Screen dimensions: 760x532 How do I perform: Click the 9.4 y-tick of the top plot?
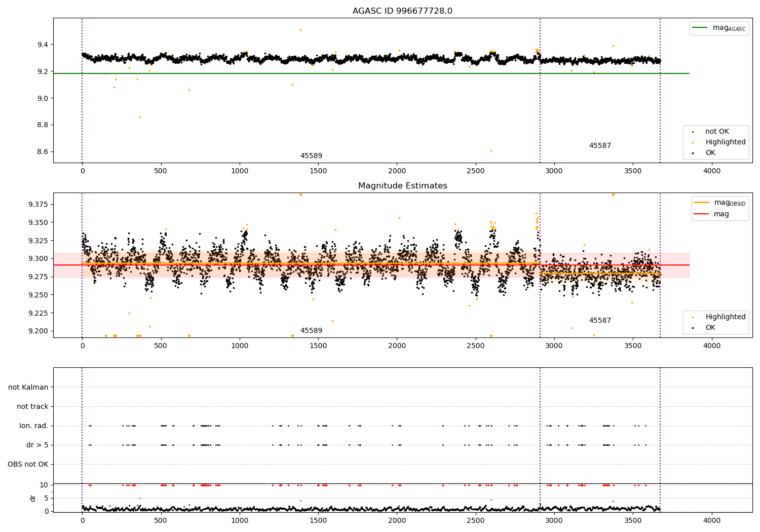tap(43, 45)
